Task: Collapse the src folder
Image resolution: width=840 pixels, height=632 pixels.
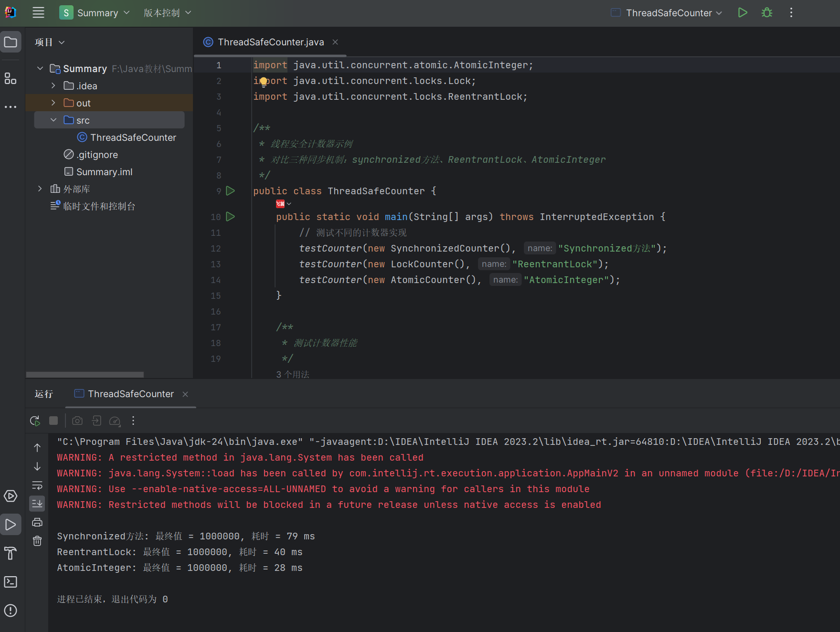Action: point(53,120)
